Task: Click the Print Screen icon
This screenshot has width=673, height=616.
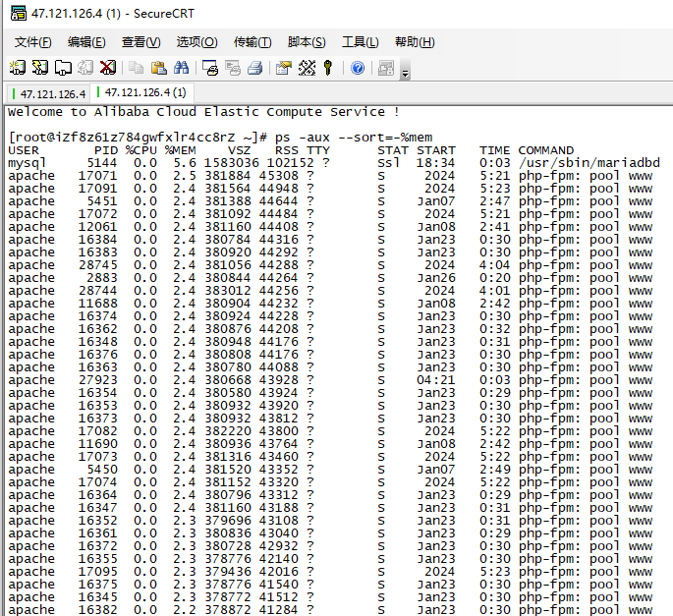Action: coord(210,68)
